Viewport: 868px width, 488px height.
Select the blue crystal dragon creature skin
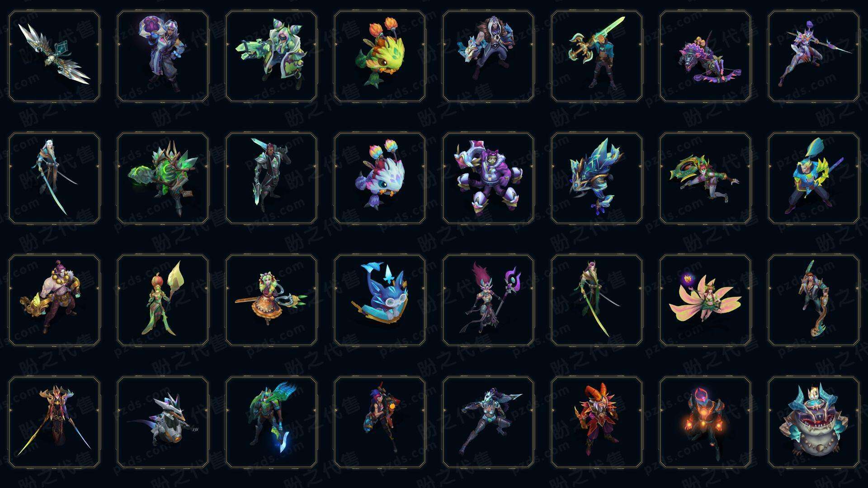(x=597, y=178)
